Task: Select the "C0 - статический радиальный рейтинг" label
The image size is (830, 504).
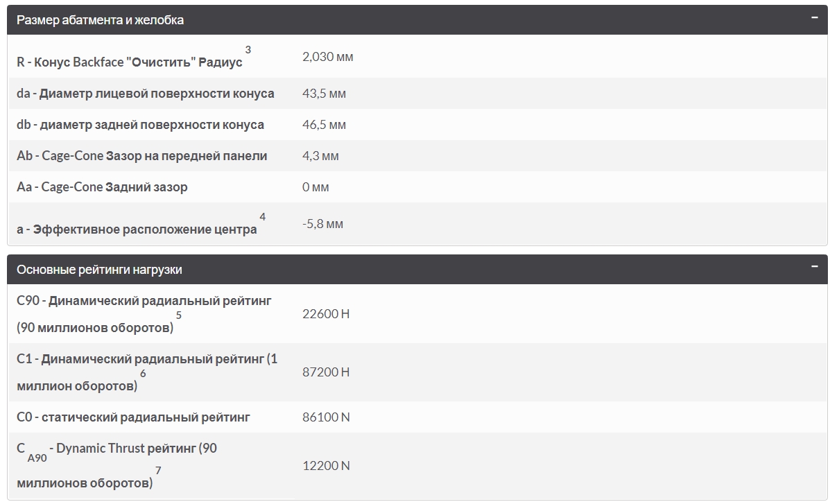Action: tap(133, 417)
